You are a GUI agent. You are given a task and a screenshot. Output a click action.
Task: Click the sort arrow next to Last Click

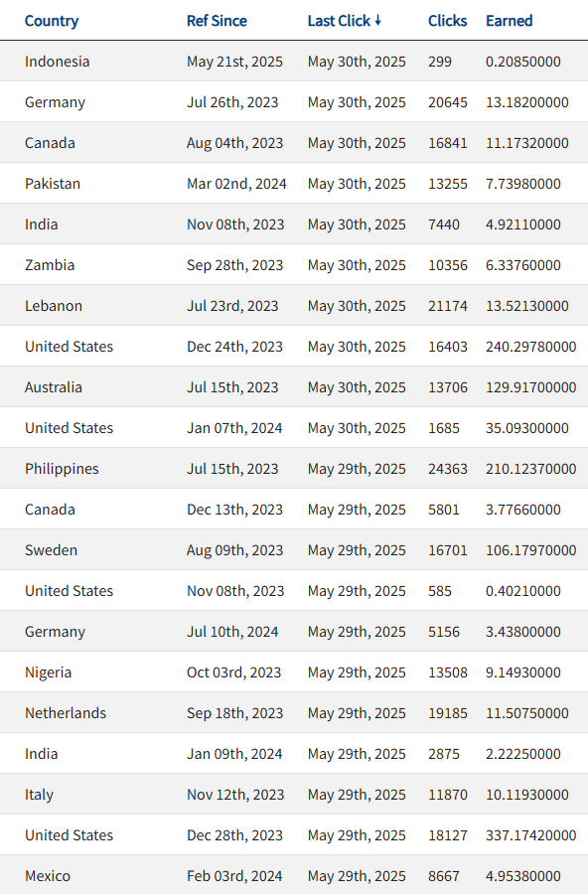click(377, 21)
